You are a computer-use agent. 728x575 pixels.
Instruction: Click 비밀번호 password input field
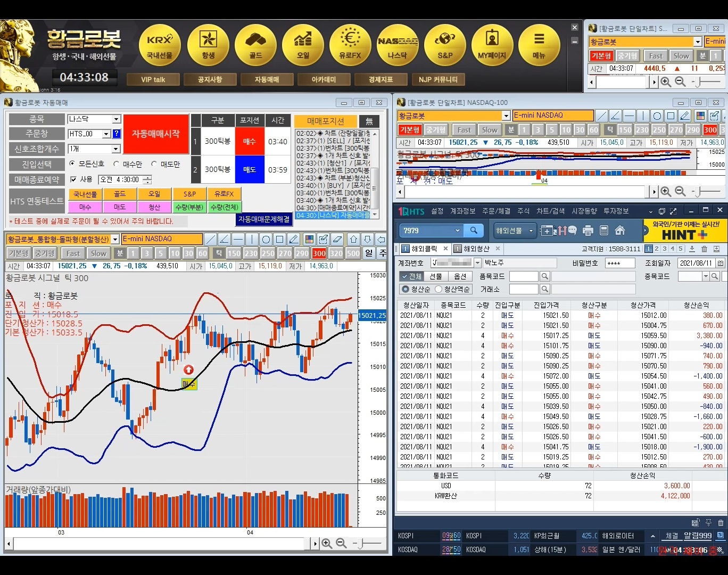click(620, 263)
